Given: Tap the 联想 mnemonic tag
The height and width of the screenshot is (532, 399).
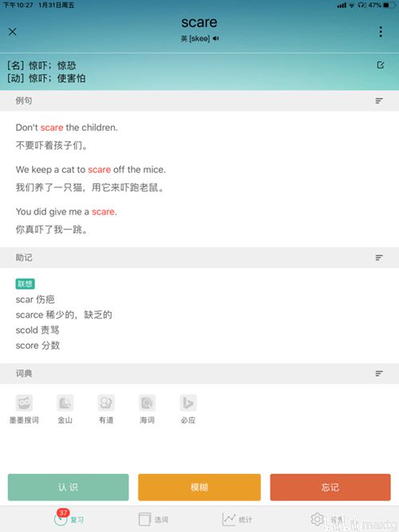Looking at the screenshot, I should point(25,284).
